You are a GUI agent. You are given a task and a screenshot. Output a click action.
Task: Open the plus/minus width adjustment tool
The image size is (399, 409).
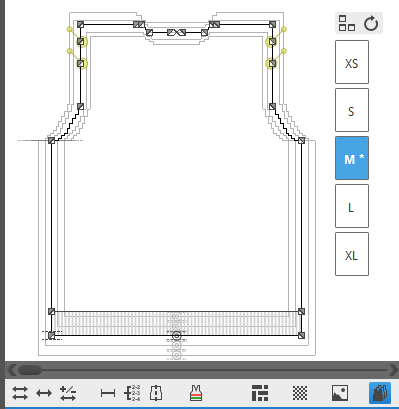pos(68,393)
